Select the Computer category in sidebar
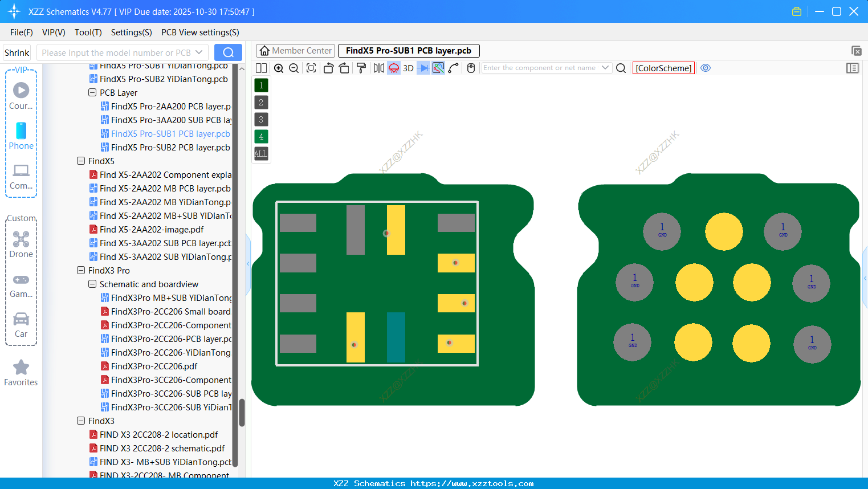The width and height of the screenshot is (868, 489). click(21, 177)
